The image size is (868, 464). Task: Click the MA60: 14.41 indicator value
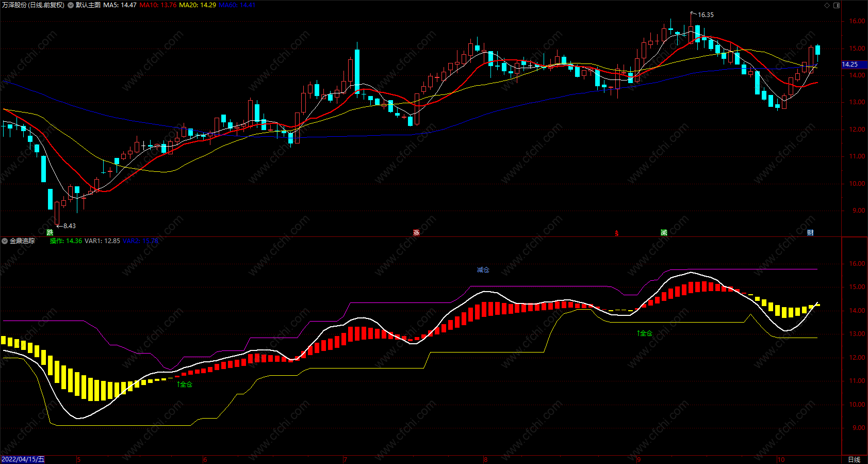coord(237,5)
